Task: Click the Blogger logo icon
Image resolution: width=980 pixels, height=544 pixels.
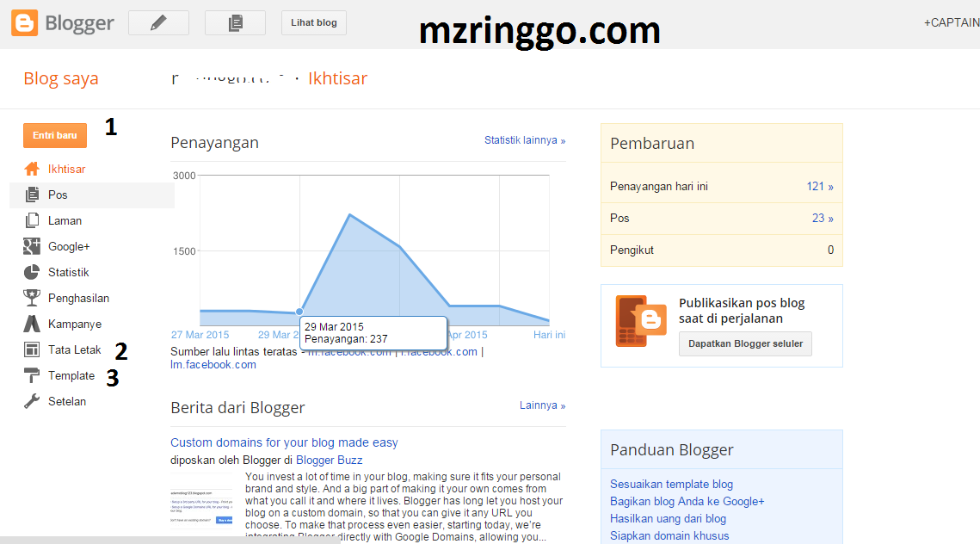Action: point(24,23)
